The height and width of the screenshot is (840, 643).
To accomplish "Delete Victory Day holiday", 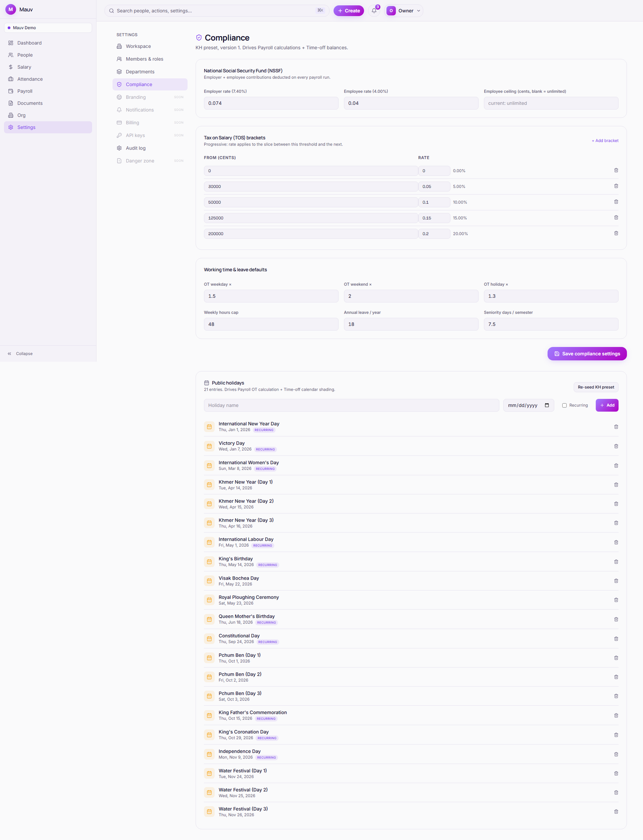I will click(x=616, y=446).
